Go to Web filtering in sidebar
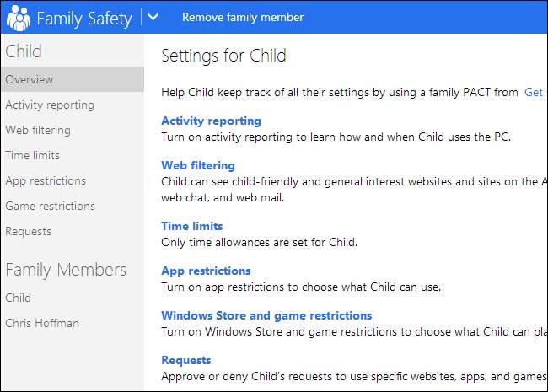The width and height of the screenshot is (548, 392). [38, 130]
